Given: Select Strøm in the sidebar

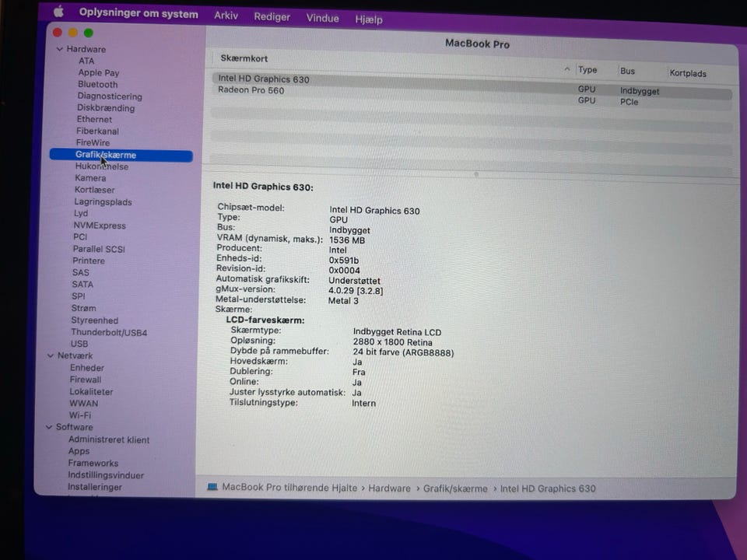Looking at the screenshot, I should point(83,309).
